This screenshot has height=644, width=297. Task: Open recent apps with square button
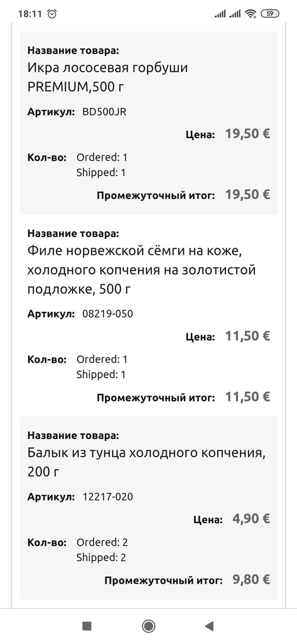point(87,626)
